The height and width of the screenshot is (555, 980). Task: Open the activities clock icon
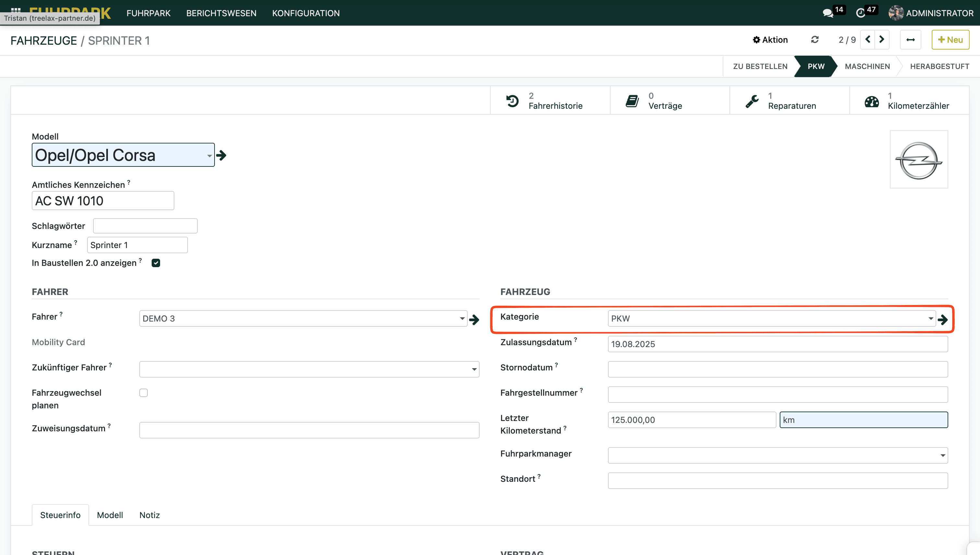(861, 13)
